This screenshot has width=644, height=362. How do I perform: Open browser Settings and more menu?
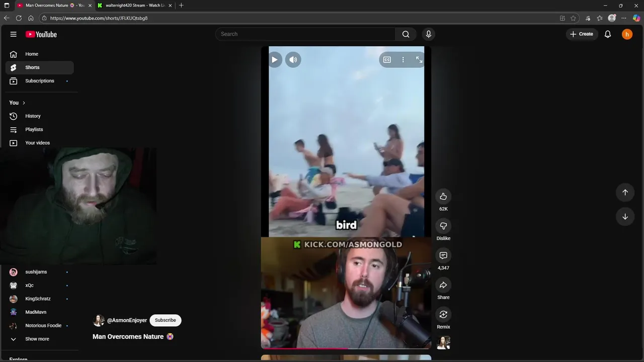tap(624, 18)
